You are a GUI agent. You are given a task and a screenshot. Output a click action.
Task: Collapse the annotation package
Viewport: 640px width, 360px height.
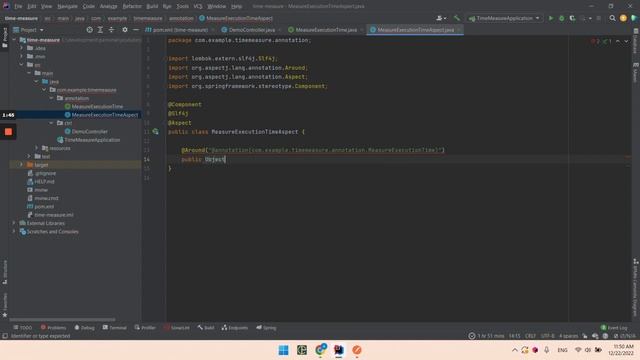click(x=51, y=98)
